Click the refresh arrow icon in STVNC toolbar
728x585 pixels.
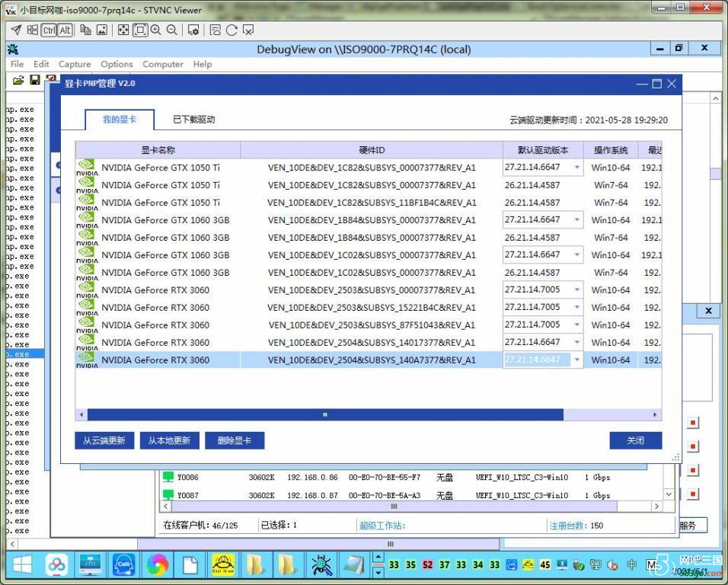231,30
